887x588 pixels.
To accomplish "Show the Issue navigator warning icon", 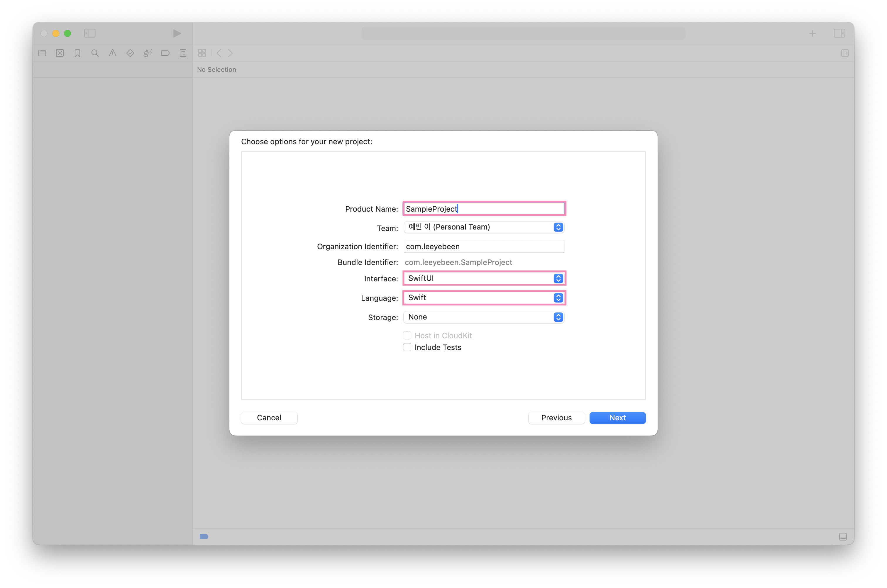I will tap(113, 53).
